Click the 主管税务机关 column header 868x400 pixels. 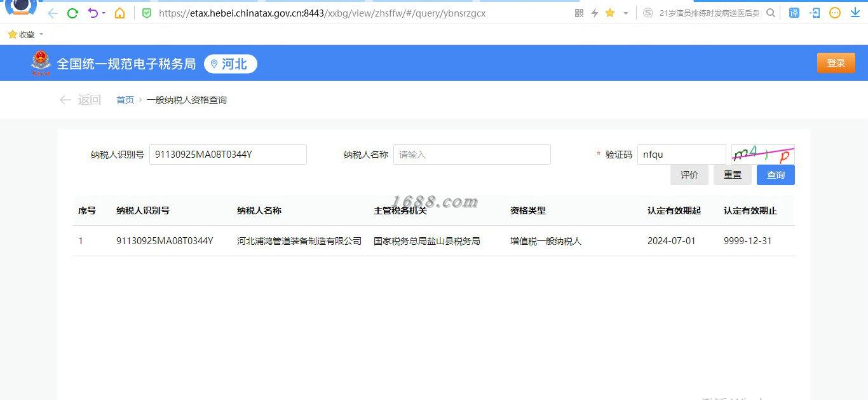(x=400, y=210)
